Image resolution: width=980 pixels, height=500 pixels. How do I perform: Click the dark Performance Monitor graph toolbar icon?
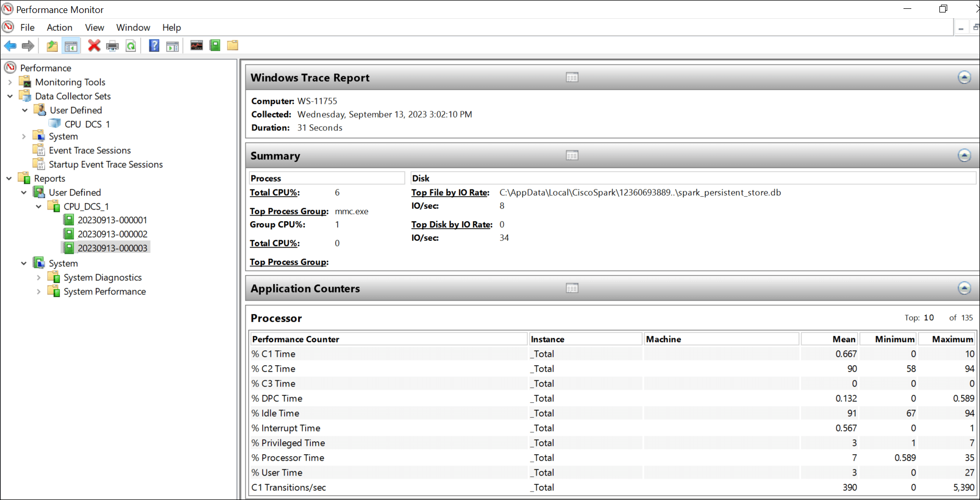pos(196,46)
